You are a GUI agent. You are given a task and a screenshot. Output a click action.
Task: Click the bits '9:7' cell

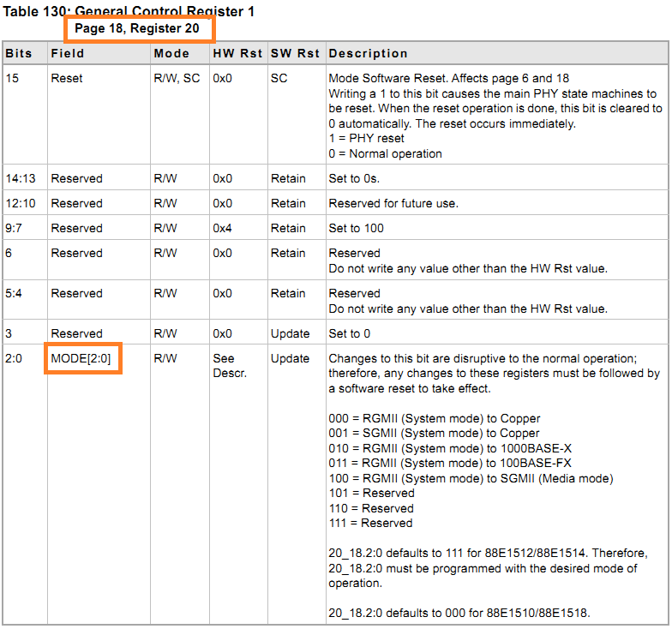coord(14,228)
